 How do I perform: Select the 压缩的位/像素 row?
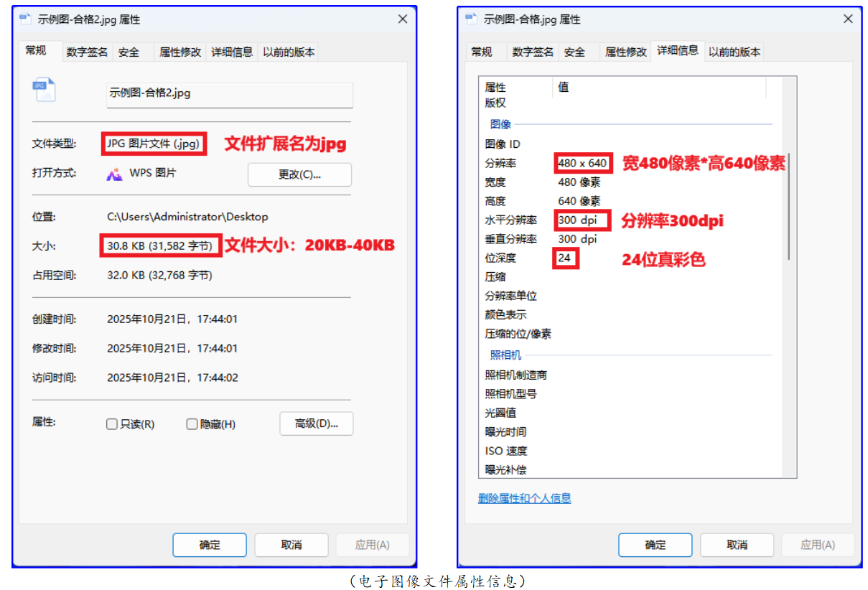[632, 334]
